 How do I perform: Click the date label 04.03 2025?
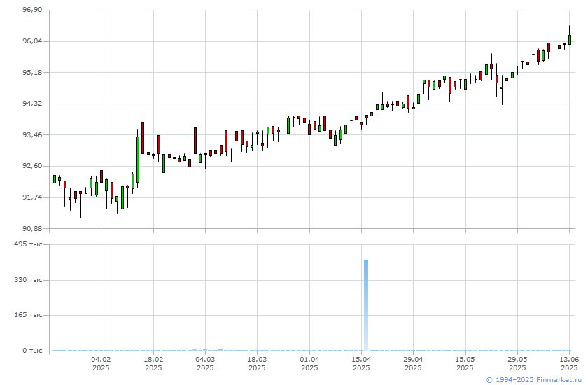point(205,363)
